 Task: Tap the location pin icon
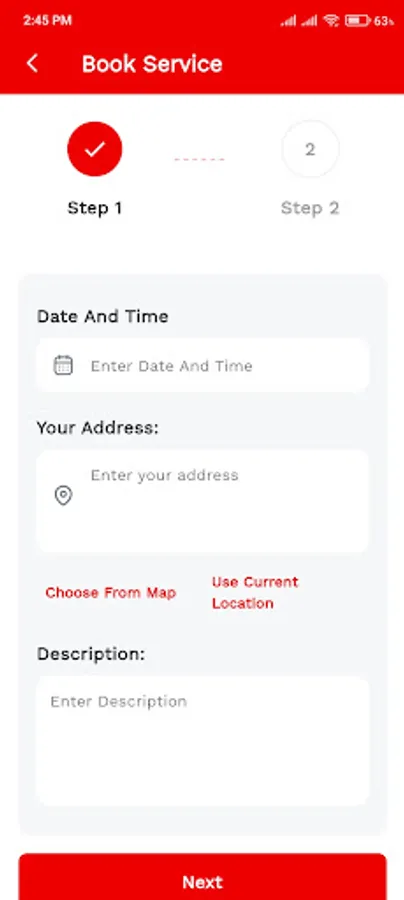tap(63, 495)
